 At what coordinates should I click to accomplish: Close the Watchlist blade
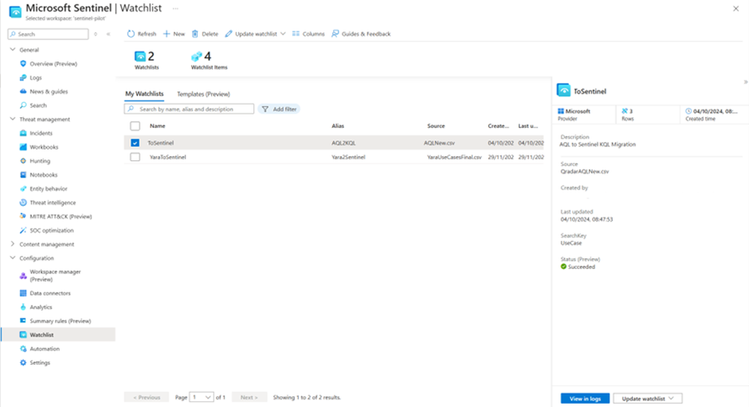(x=736, y=9)
